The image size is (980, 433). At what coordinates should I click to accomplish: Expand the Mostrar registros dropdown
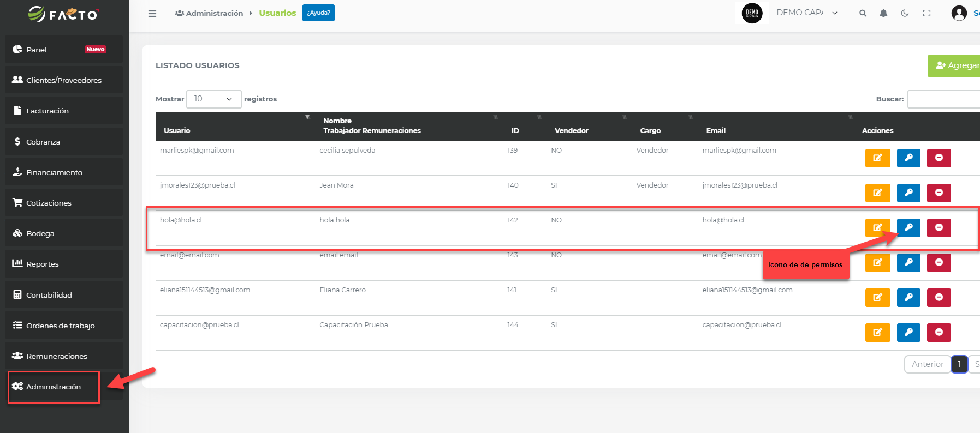pos(213,99)
